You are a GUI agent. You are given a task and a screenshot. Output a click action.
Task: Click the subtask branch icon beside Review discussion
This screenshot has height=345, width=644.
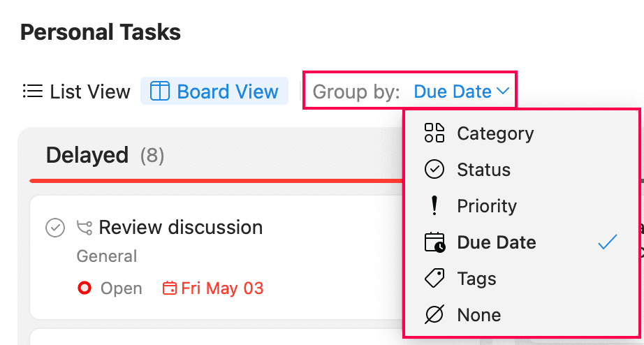85,228
